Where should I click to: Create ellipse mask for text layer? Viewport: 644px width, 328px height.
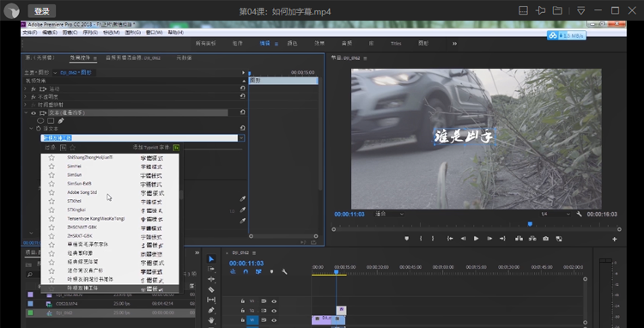[40, 121]
